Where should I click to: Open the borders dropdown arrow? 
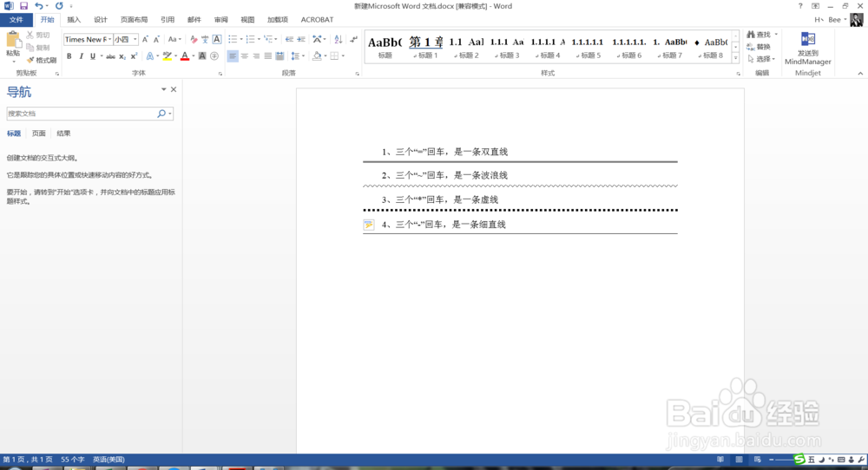[343, 55]
